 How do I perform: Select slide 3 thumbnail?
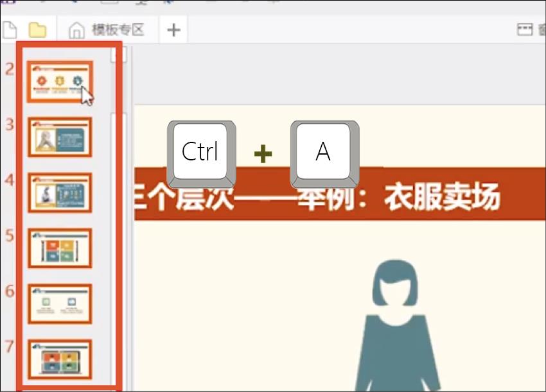click(60, 137)
